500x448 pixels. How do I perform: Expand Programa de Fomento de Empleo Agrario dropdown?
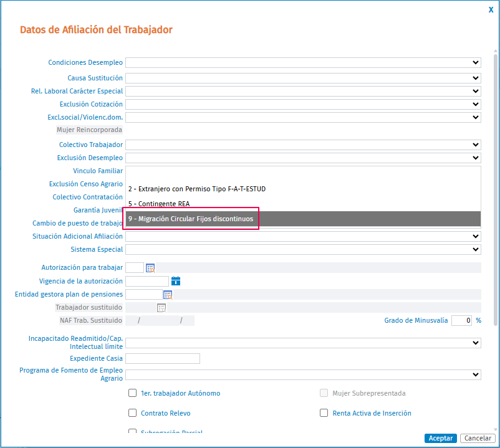303,374
